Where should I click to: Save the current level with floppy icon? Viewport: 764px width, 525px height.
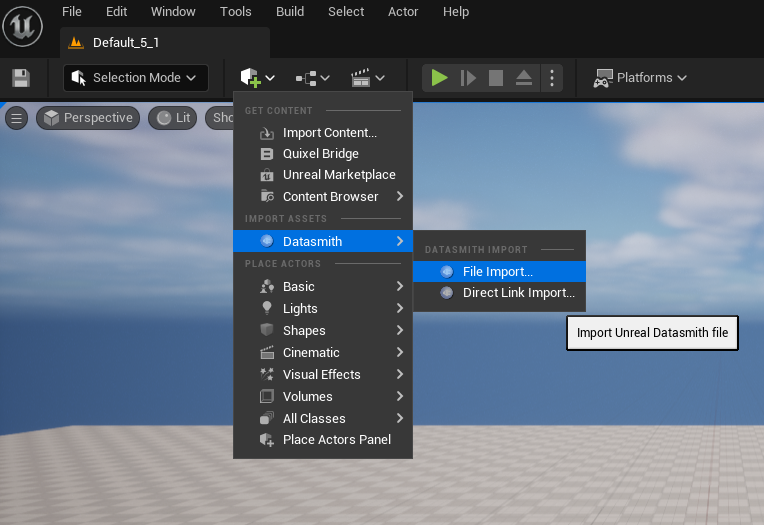tap(21, 78)
